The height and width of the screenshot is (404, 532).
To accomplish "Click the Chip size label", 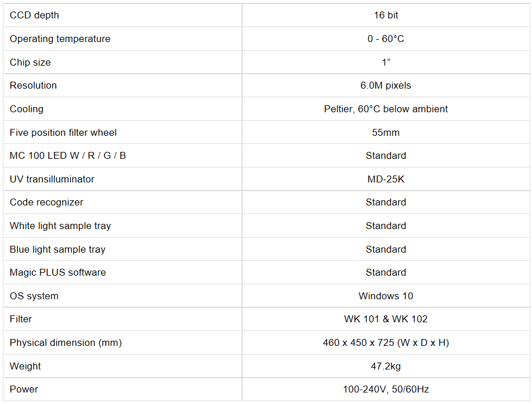I will [x=30, y=62].
